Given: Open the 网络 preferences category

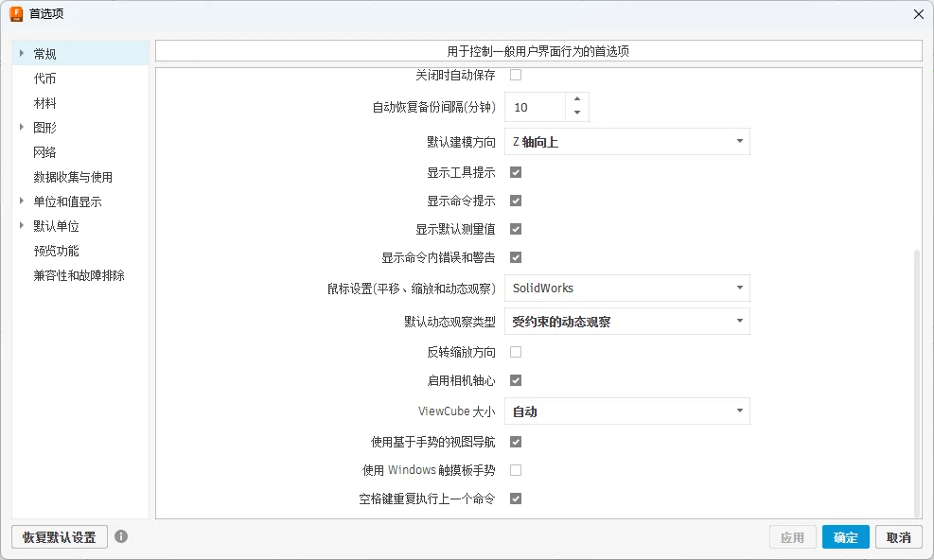Looking at the screenshot, I should (x=44, y=152).
